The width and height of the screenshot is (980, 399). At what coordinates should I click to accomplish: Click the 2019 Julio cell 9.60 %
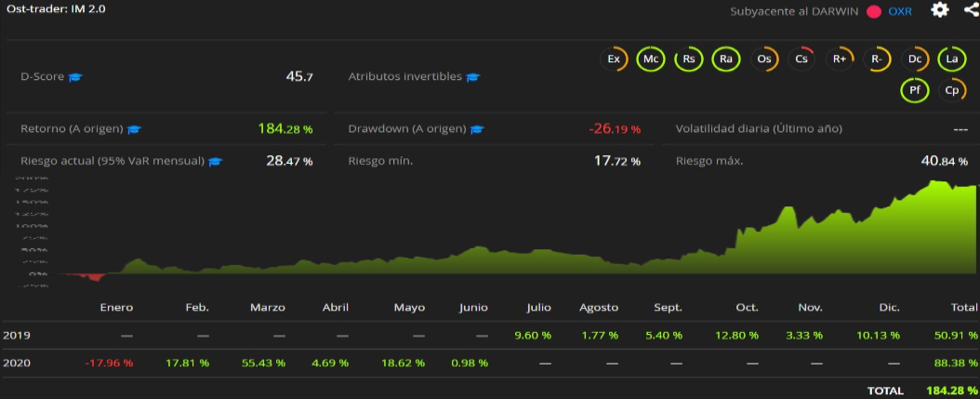pyautogui.click(x=533, y=335)
